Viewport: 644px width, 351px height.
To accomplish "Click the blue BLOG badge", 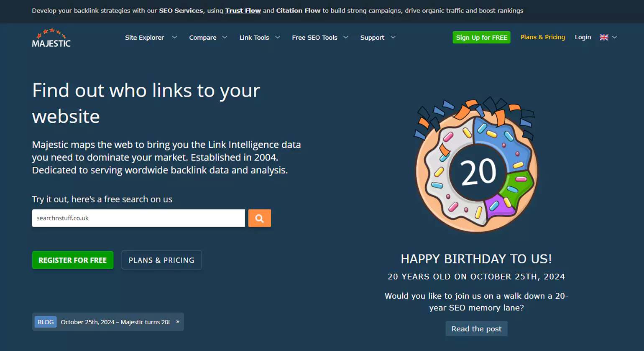I will (46, 322).
